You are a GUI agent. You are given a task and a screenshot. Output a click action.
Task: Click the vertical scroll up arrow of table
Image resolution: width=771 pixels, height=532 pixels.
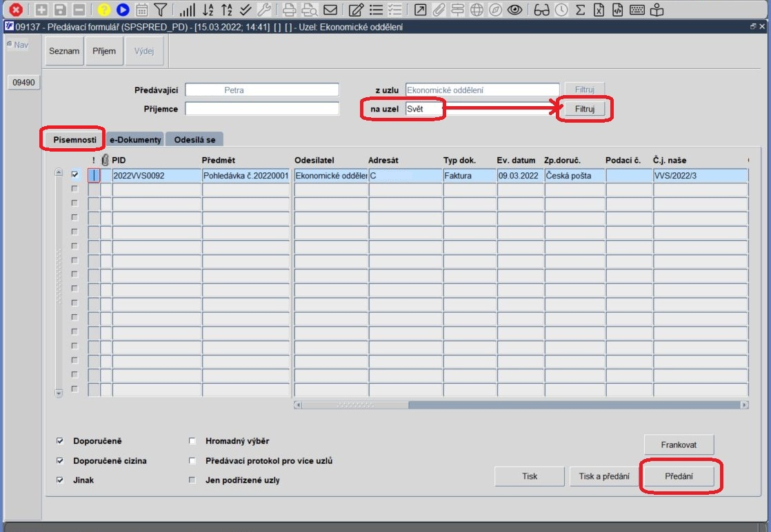coord(59,172)
